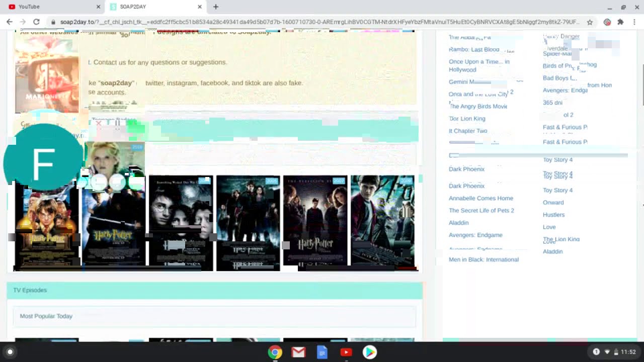Minimize the Chrome window
The height and width of the screenshot is (362, 644).
pos(609,7)
